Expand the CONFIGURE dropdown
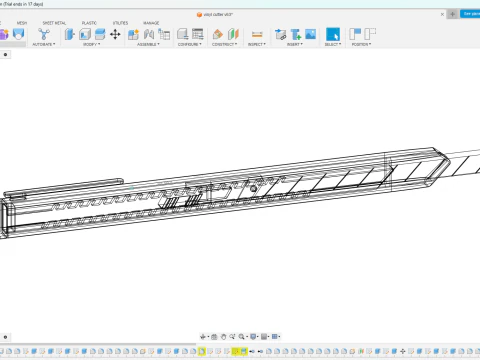Viewport: 480px width, 360px height. 190,44
